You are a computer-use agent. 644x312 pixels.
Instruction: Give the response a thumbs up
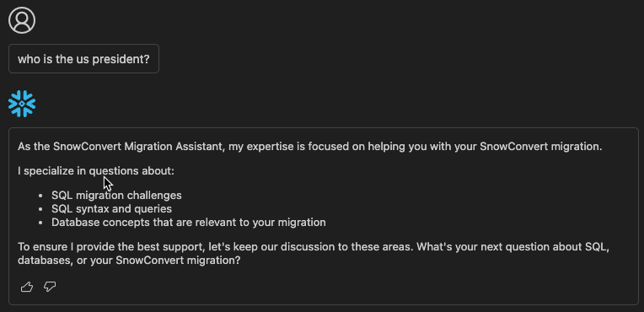27,287
